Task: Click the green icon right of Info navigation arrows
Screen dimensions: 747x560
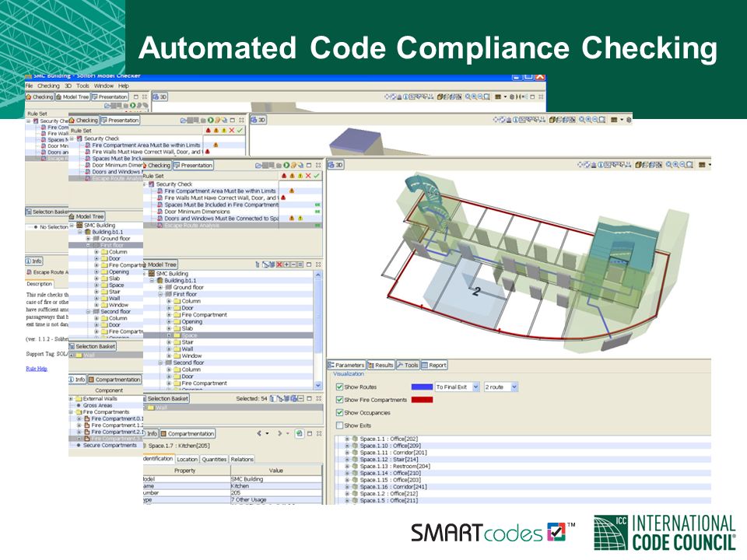Action: [x=299, y=433]
